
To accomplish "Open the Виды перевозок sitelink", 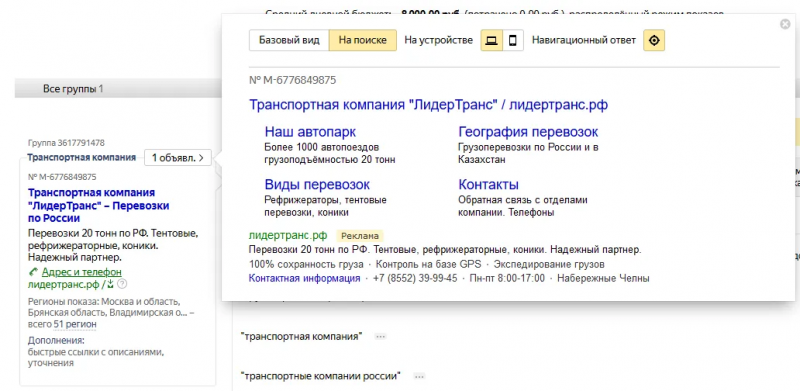I will tap(317, 184).
